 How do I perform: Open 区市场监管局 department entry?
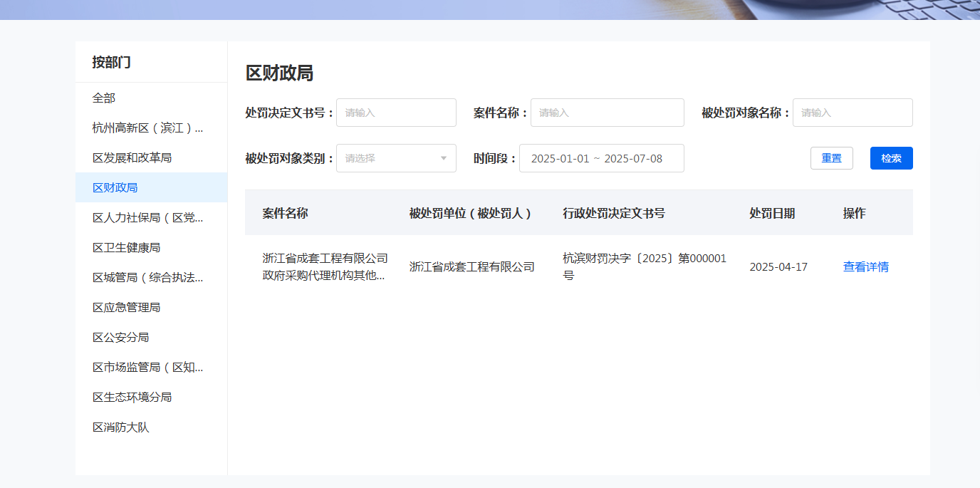tap(147, 368)
